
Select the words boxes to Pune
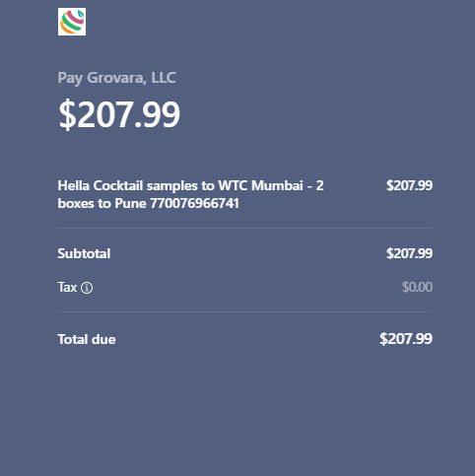point(102,203)
